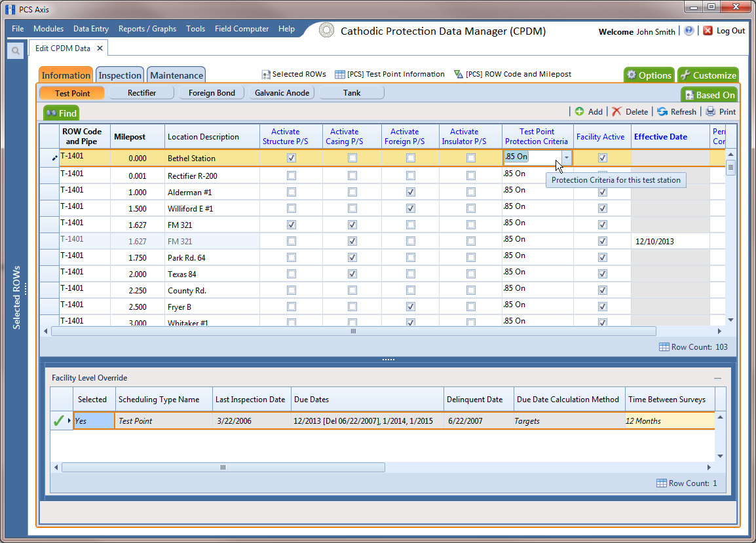Viewport: 756px width, 543px height.
Task: Toggle Activate Insulator P/S for Park Rd. 64
Action: pyautogui.click(x=471, y=257)
